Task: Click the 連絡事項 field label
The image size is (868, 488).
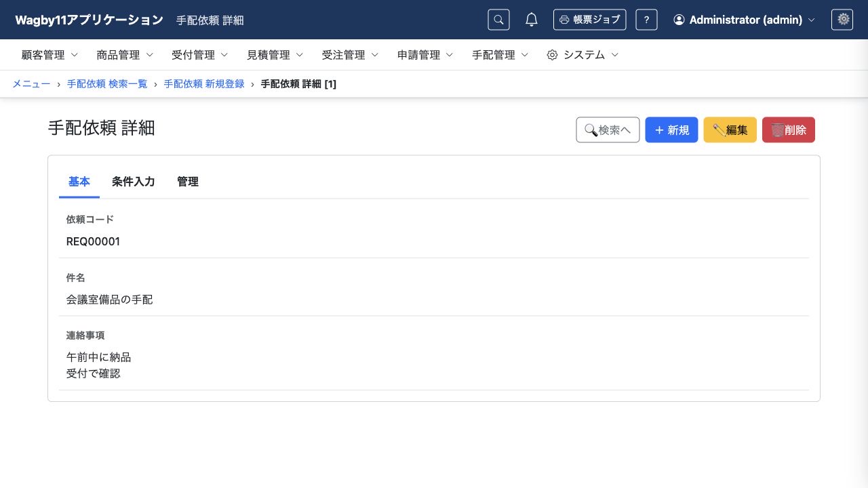Action: click(85, 335)
